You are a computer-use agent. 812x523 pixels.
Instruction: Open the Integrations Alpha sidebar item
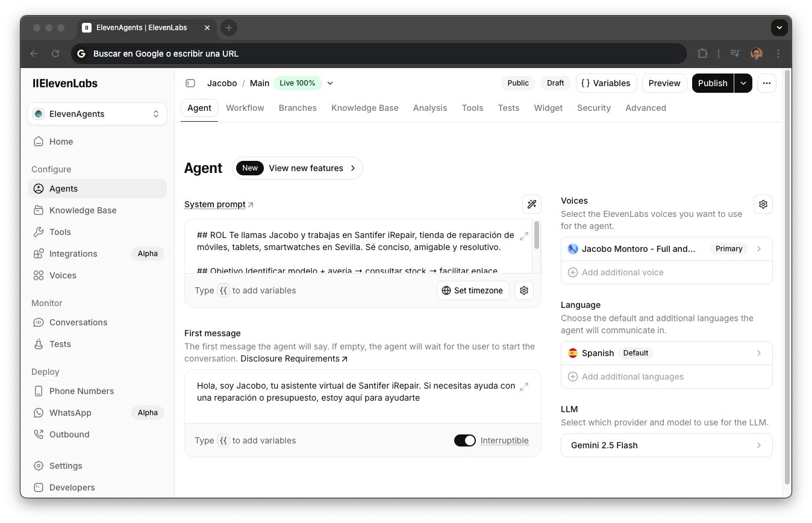(72, 254)
